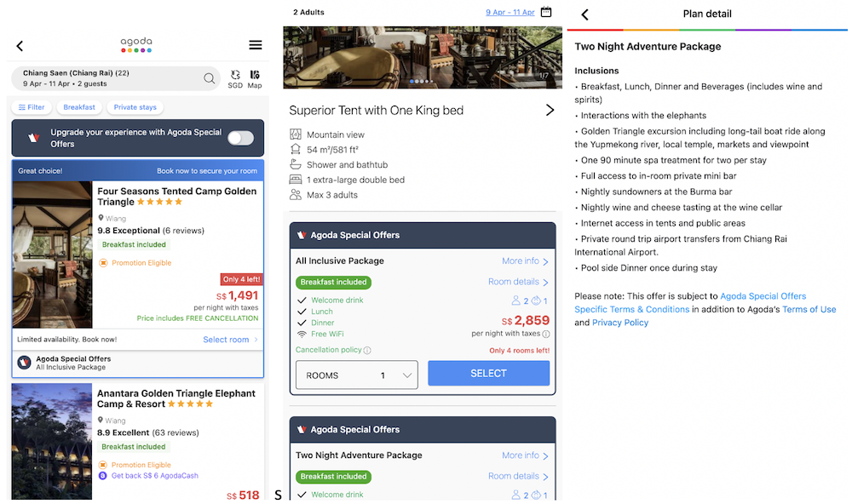This screenshot has height=504, width=852.
Task: Tap info icon beside Cancellation policy
Action: pos(368,350)
